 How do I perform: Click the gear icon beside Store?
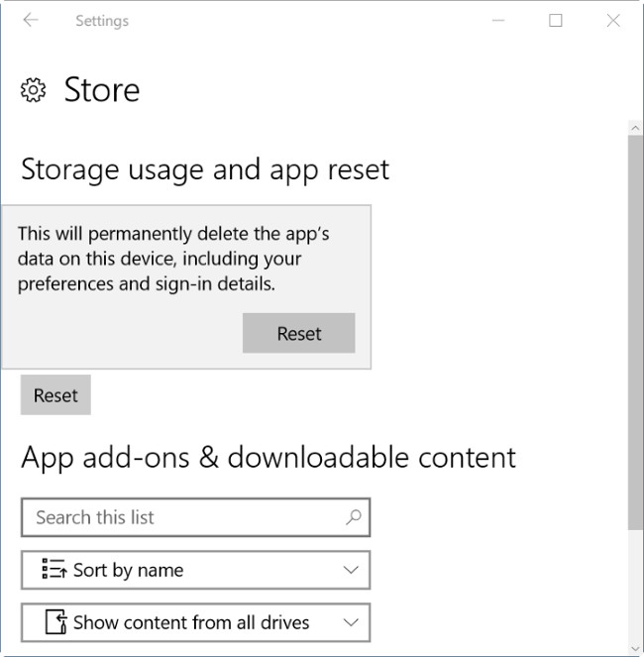click(x=33, y=90)
